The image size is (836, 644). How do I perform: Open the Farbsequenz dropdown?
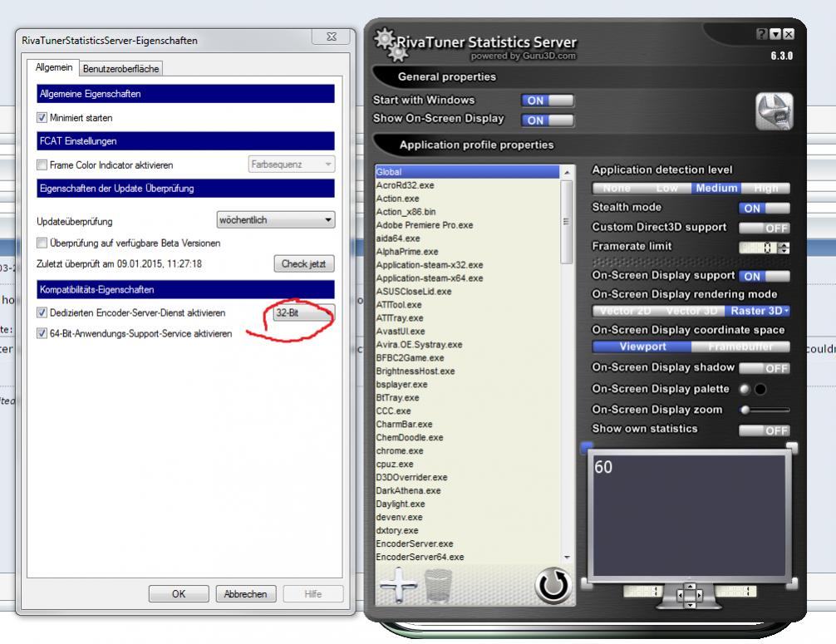click(x=292, y=165)
